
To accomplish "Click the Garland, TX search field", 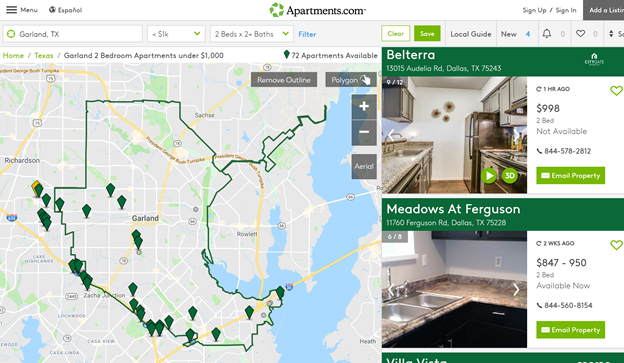I will pos(72,34).
